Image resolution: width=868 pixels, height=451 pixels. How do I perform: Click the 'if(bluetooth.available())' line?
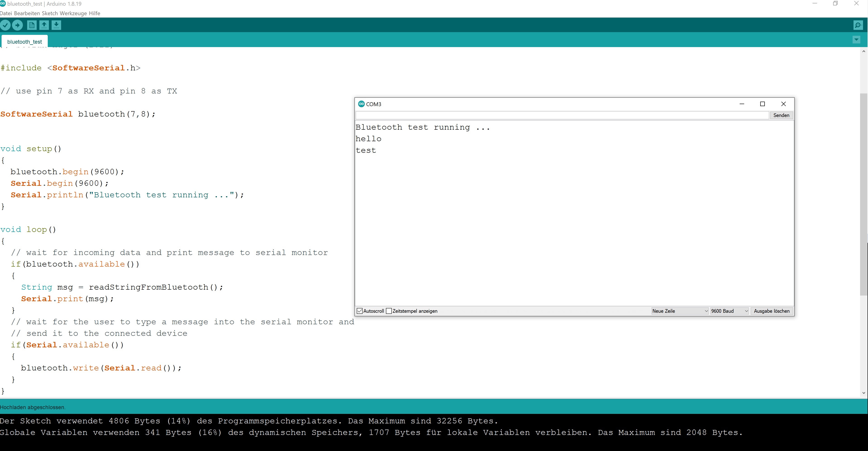click(x=75, y=264)
